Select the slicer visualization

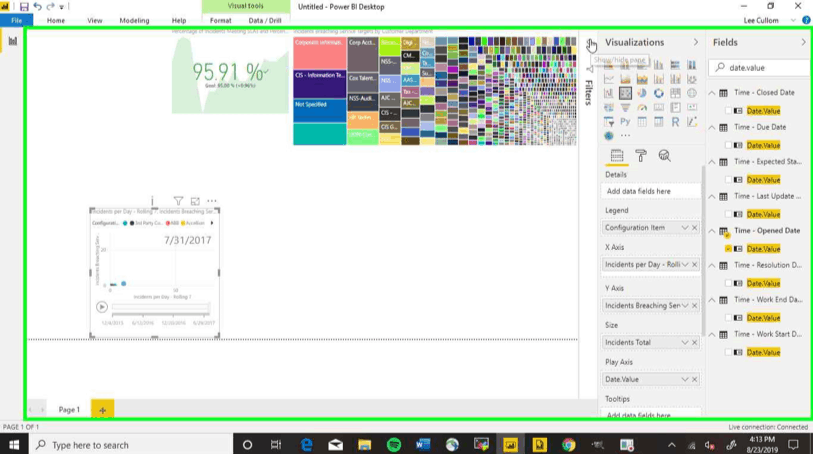[x=609, y=122]
